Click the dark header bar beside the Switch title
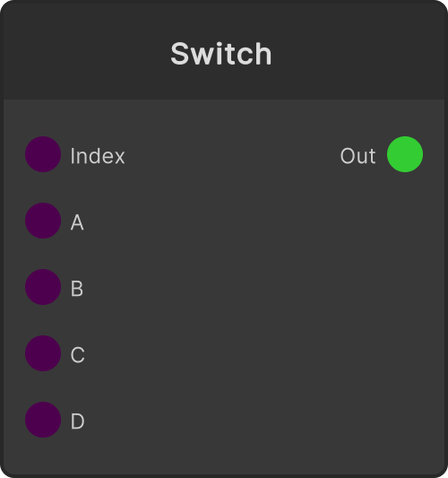 350,54
